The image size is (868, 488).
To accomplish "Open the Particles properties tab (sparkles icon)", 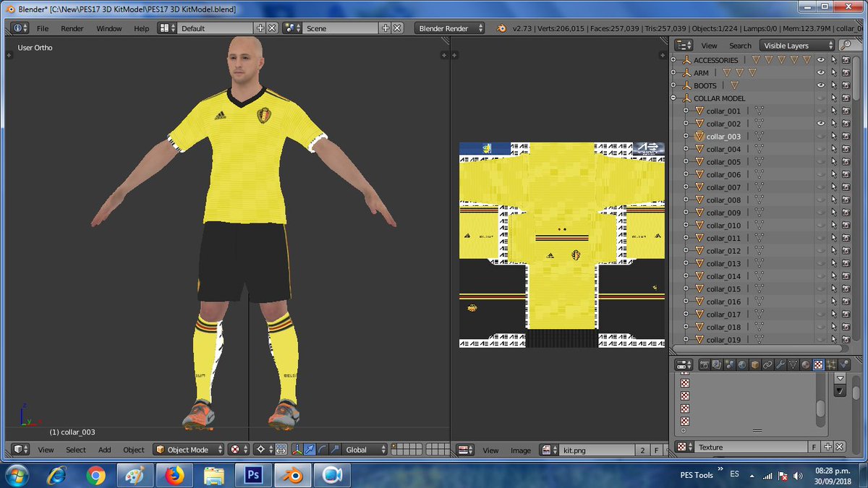I will (x=831, y=365).
